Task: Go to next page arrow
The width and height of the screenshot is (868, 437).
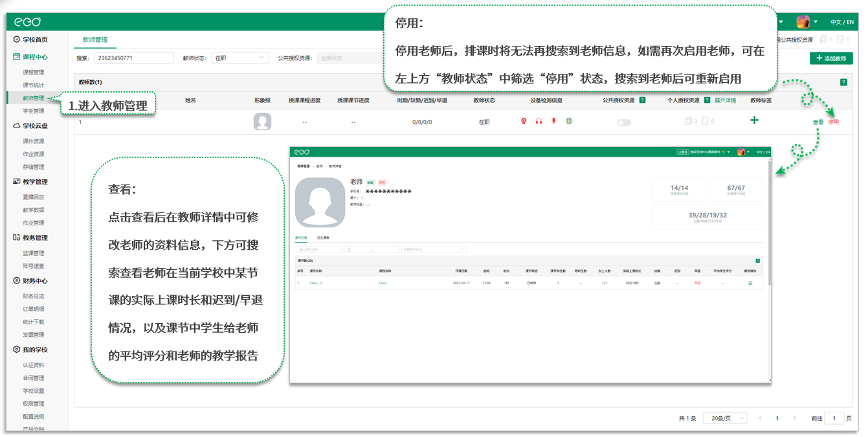Action: (x=795, y=418)
